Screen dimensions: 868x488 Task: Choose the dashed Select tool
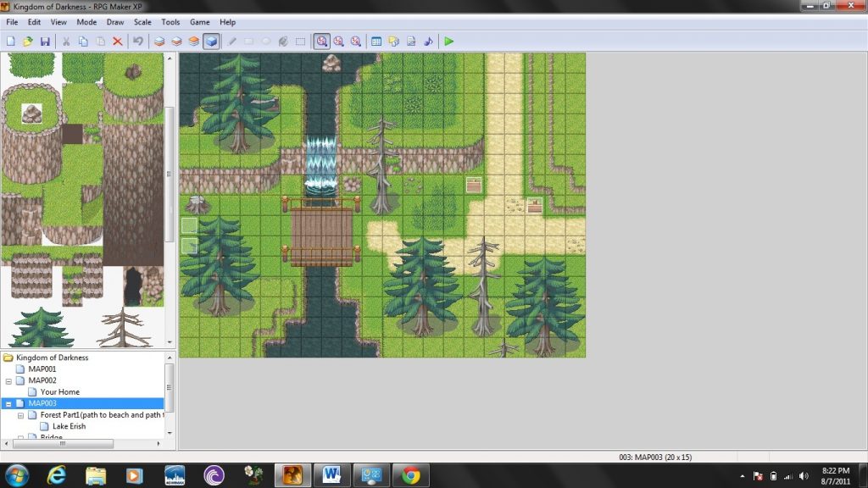point(301,42)
